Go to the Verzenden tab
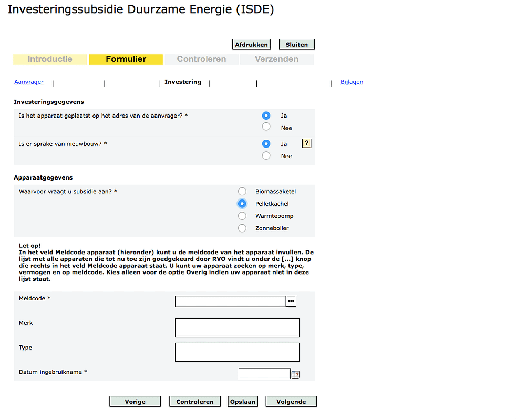Screen dimensions: 516x420 click(x=276, y=59)
